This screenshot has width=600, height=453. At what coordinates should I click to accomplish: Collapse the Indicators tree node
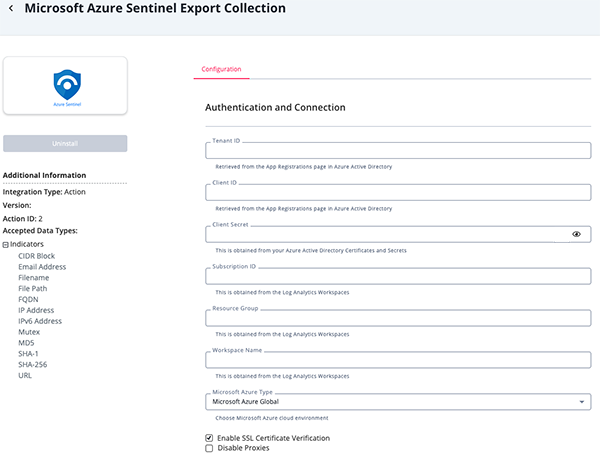click(x=5, y=245)
